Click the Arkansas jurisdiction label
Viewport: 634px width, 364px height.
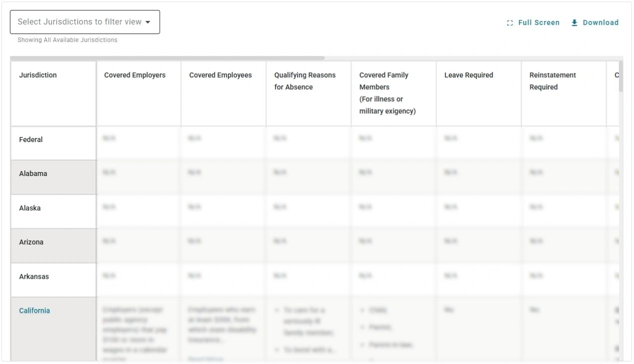(x=33, y=276)
